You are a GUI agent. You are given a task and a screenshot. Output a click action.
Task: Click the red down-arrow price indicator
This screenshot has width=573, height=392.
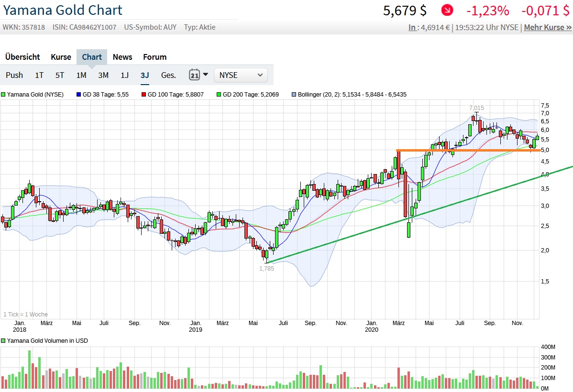(447, 10)
